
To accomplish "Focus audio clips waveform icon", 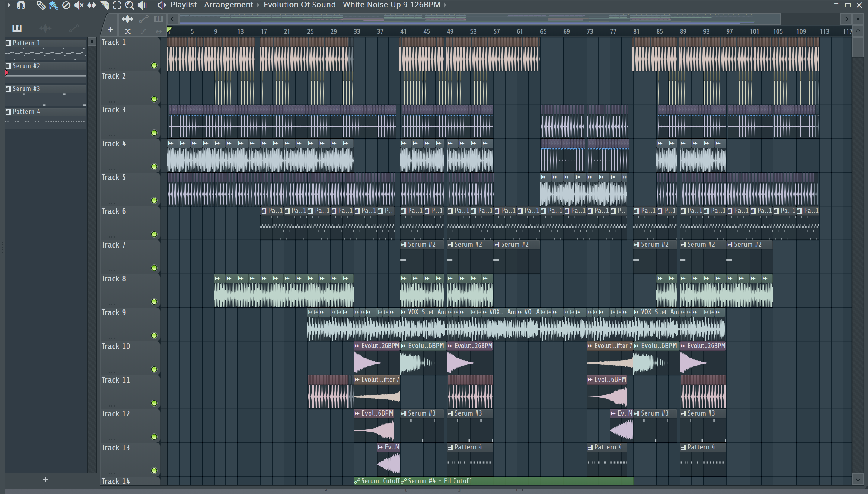I will [127, 19].
